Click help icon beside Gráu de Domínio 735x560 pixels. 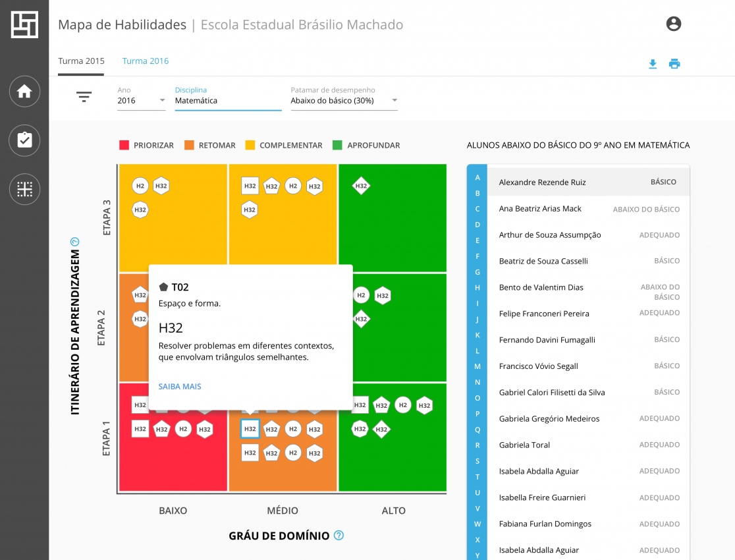(x=339, y=535)
